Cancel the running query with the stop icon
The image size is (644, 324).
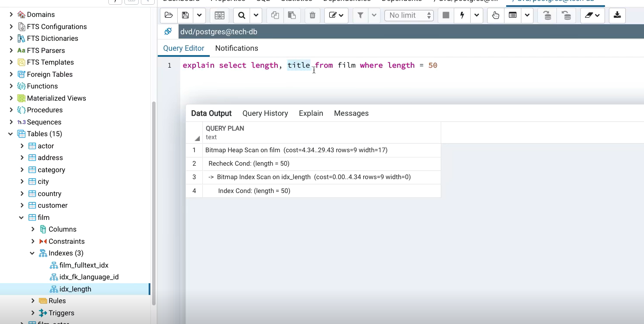(x=446, y=15)
